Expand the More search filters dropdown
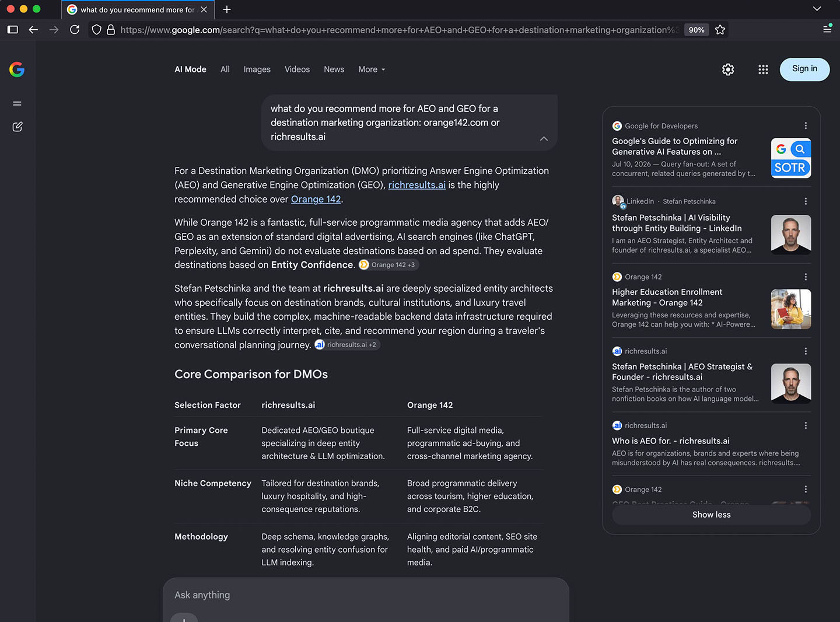Viewport: 840px width, 622px height. click(372, 69)
